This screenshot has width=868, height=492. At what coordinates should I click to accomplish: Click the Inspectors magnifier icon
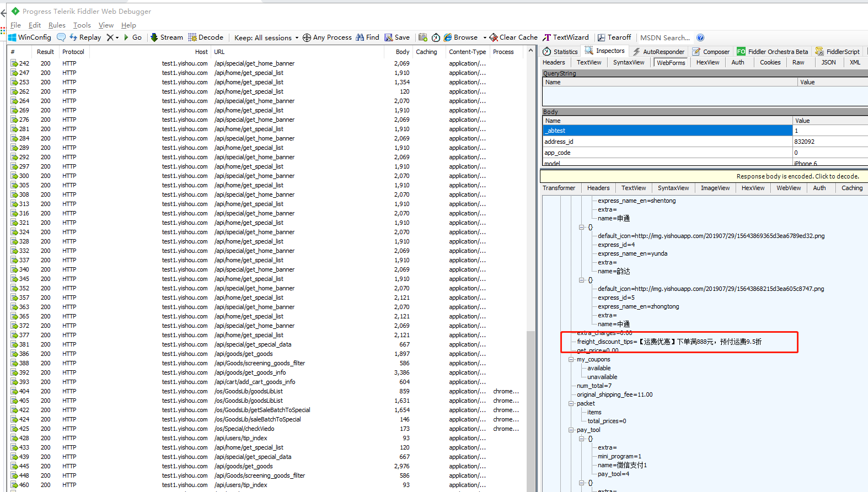click(x=589, y=51)
